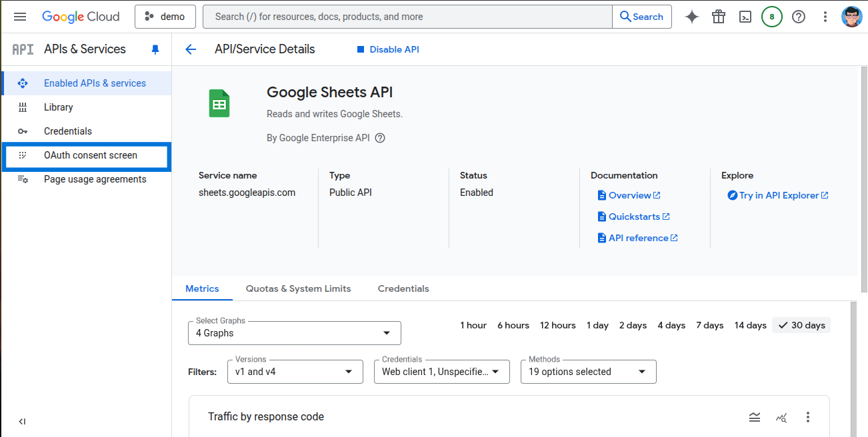Go back with the left arrow
Image resolution: width=868 pixels, height=437 pixels.
(x=191, y=49)
